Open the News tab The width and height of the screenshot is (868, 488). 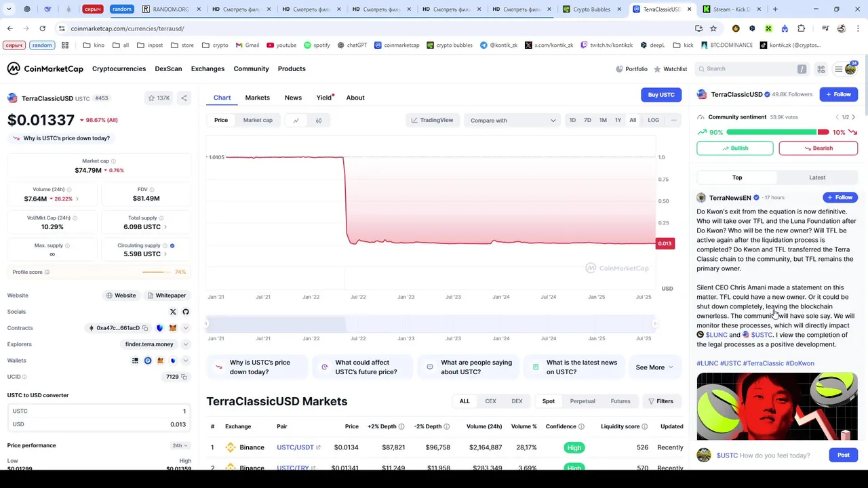coord(293,98)
